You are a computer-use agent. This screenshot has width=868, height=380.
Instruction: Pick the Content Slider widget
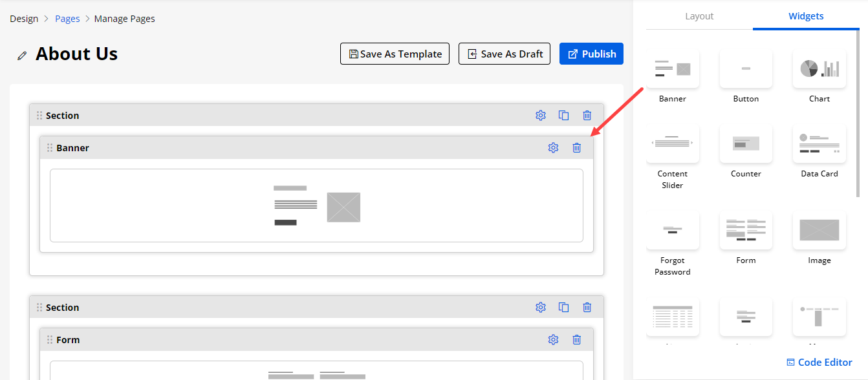673,143
